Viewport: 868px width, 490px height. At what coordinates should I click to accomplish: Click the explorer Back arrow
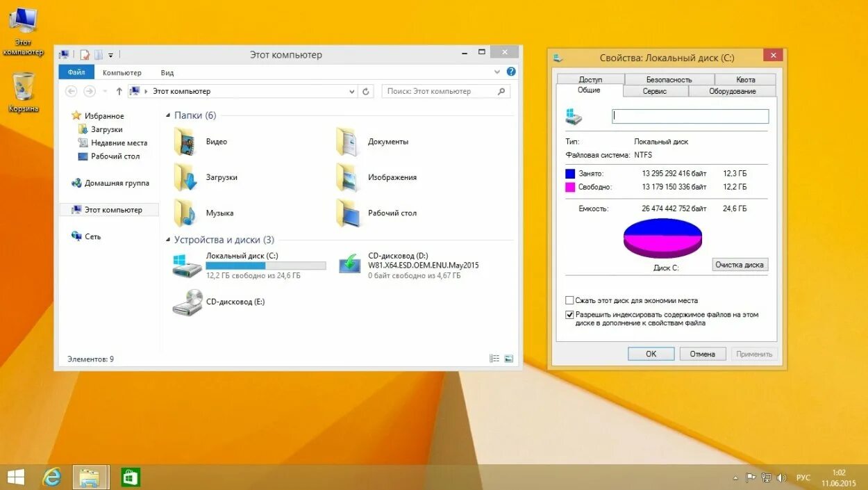(x=71, y=91)
